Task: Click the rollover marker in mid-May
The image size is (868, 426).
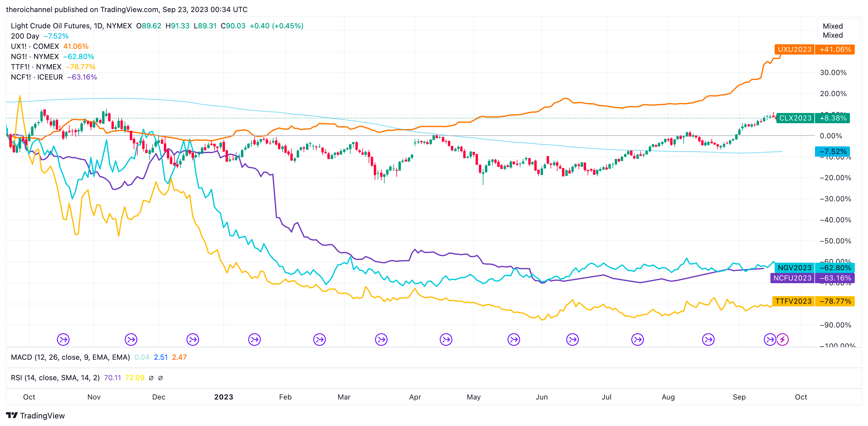Action: click(514, 340)
